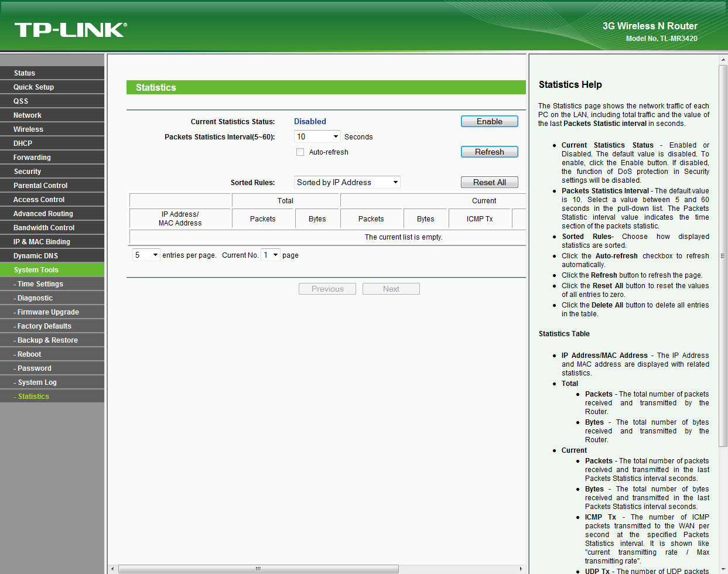Open the Parental Control menu
Image resolution: width=728 pixels, height=574 pixels.
pos(40,186)
